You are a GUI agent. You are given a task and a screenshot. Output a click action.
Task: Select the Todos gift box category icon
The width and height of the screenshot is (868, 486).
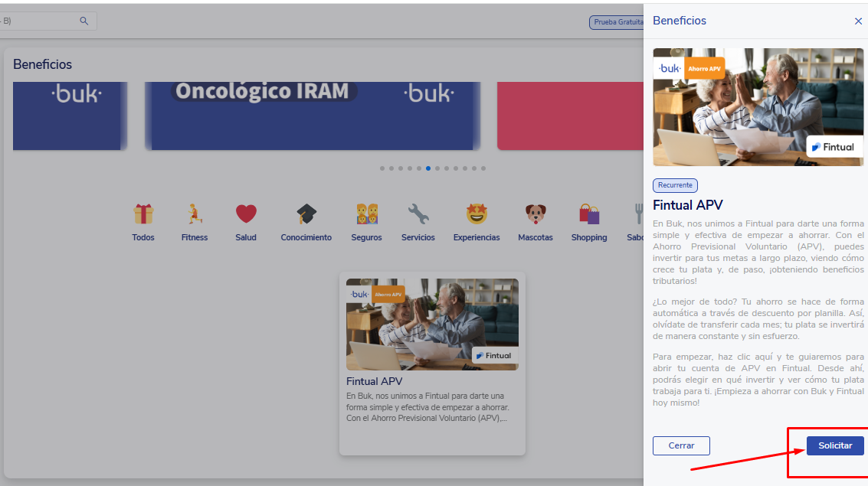[142, 214]
